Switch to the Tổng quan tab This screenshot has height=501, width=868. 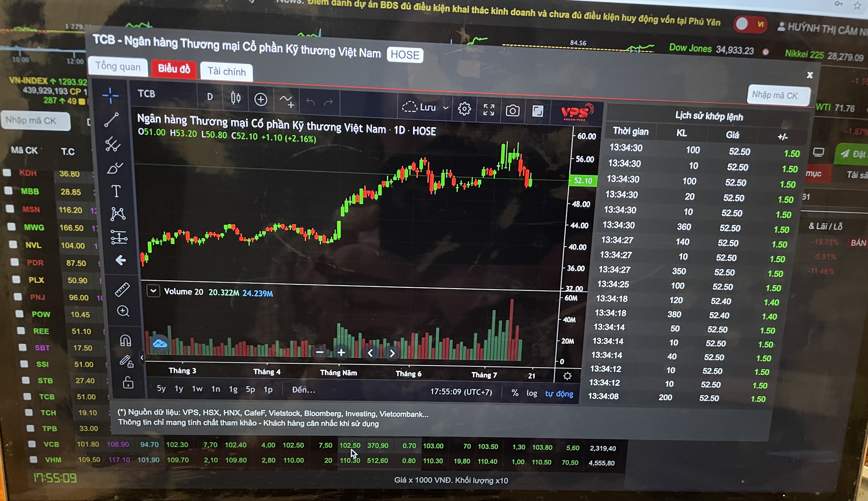(x=118, y=66)
